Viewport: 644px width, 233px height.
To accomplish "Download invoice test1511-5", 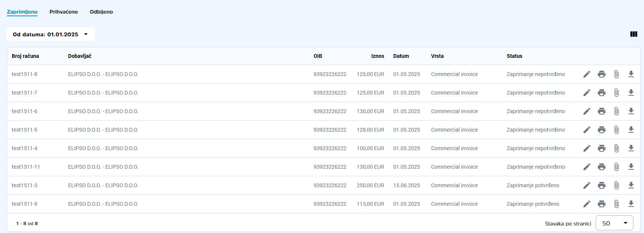I will 631,130.
